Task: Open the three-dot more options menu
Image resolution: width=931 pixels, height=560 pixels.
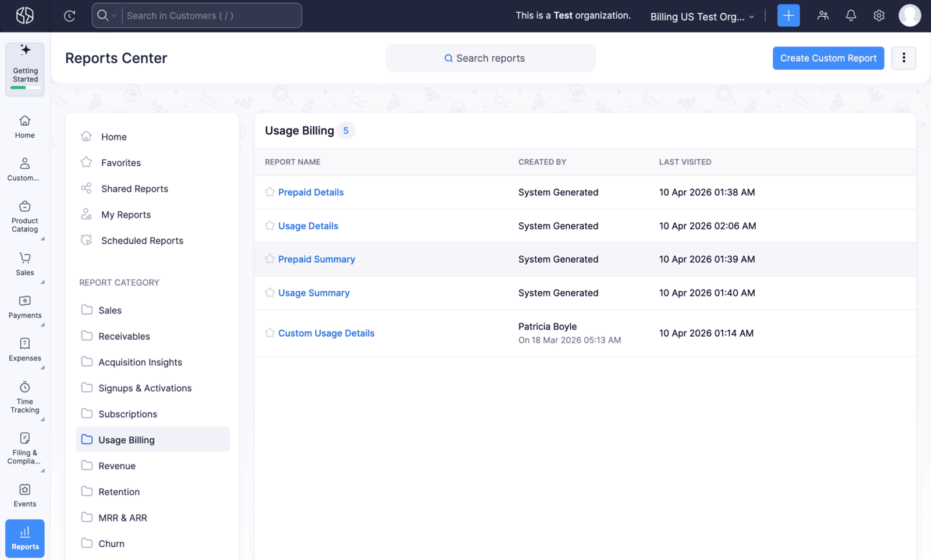Action: tap(903, 58)
